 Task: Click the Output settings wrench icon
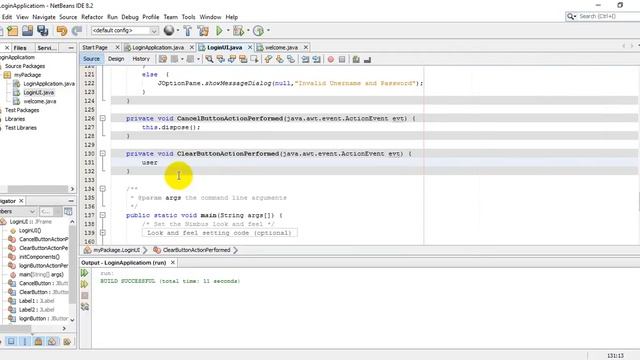coord(84,307)
